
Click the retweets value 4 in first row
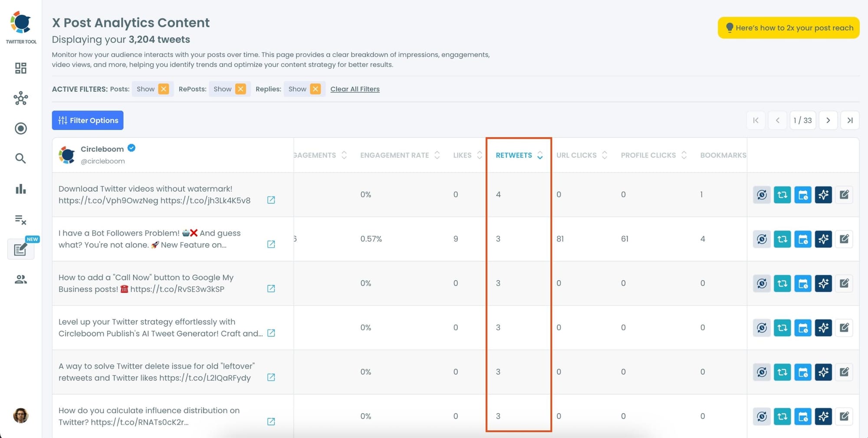[498, 195]
